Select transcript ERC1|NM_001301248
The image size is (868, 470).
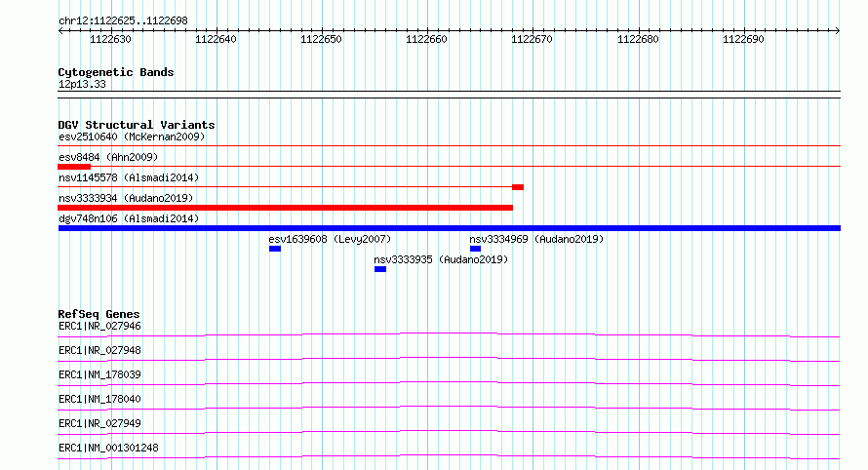[108, 448]
